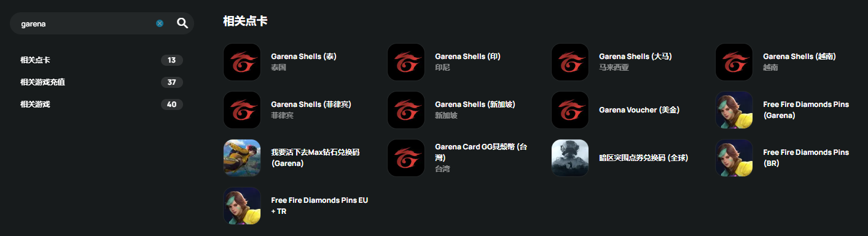Open Garena Shells (菲律宾) logo icon
Image resolution: width=868 pixels, height=236 pixels.
pyautogui.click(x=242, y=110)
